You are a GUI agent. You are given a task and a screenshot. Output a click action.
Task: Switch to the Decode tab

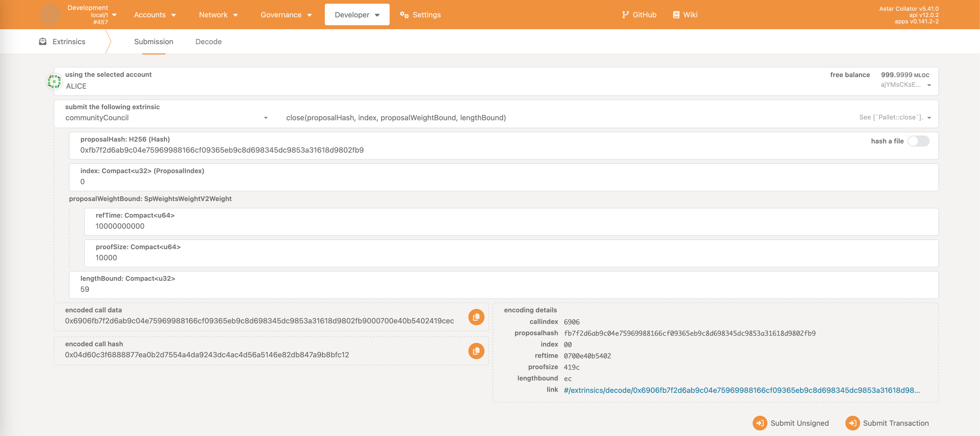208,42
